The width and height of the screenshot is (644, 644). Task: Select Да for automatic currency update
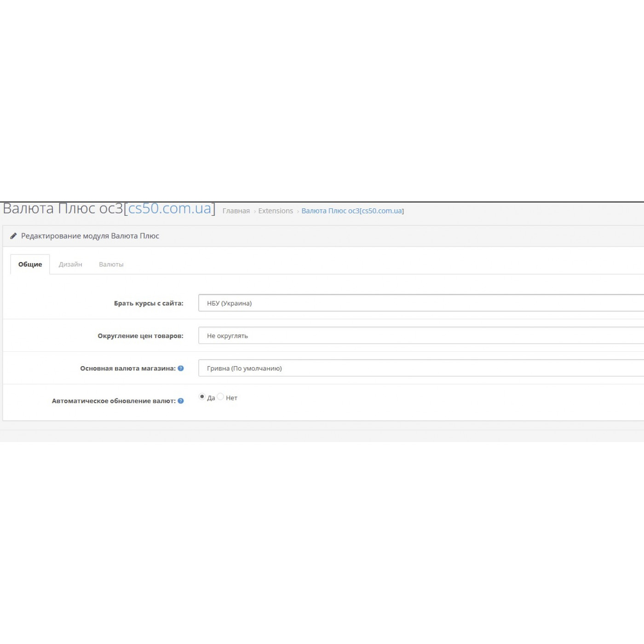click(x=202, y=397)
